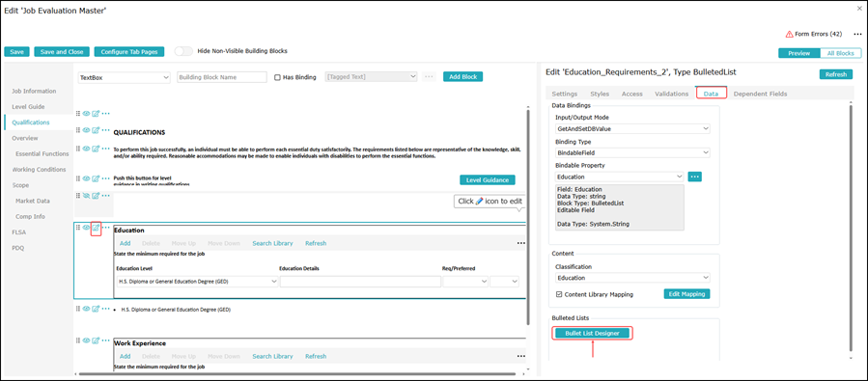Open the top-right more options ellipsis
Viewport: 868px width, 381px height.
[857, 35]
